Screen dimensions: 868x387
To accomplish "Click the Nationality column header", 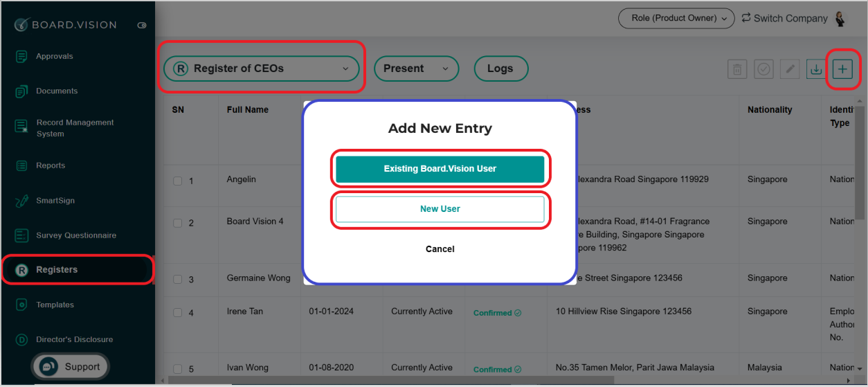I will tap(770, 110).
